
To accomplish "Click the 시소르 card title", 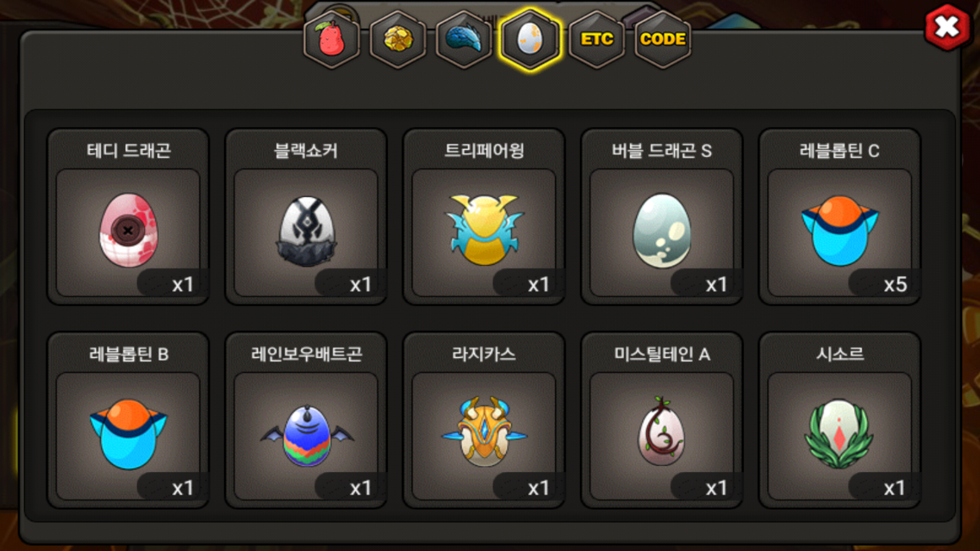I will (x=840, y=354).
